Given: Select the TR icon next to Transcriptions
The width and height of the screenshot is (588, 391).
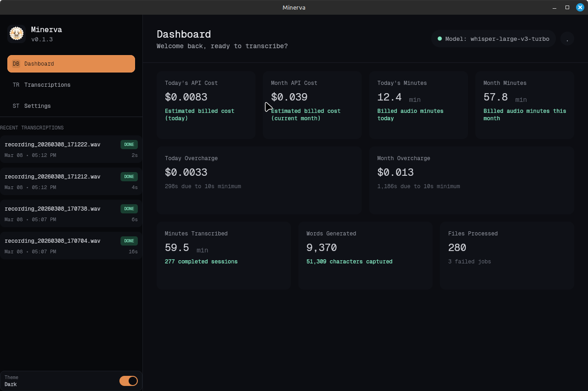Looking at the screenshot, I should point(16,85).
